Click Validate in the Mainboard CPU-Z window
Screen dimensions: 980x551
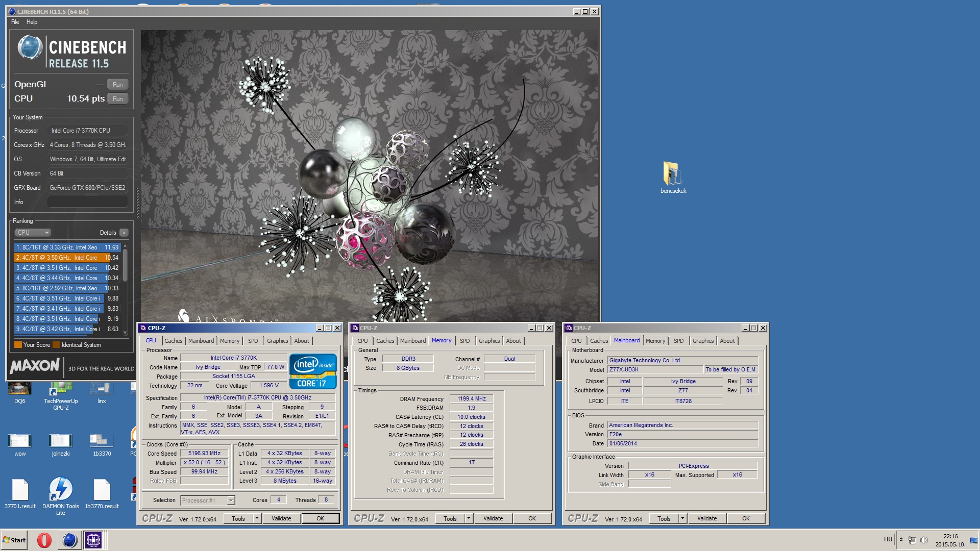[707, 518]
